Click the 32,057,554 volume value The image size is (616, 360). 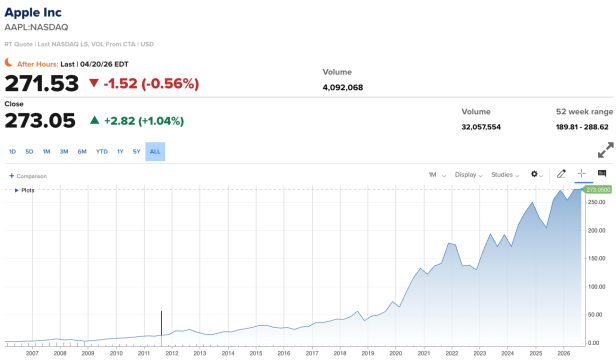(481, 127)
